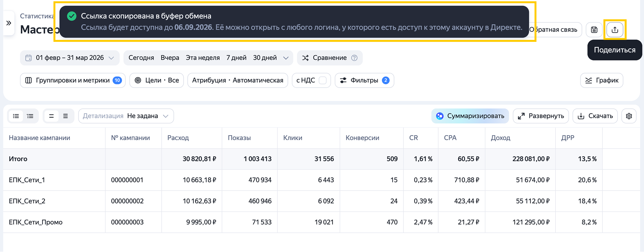644x252 pixels.
Task: Open the Фильтры filters panel
Action: pos(365,80)
